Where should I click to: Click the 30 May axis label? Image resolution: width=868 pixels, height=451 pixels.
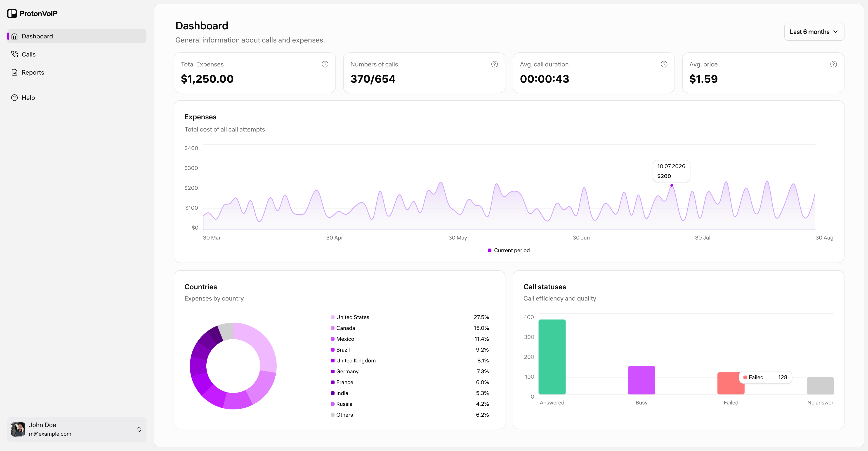[458, 238]
